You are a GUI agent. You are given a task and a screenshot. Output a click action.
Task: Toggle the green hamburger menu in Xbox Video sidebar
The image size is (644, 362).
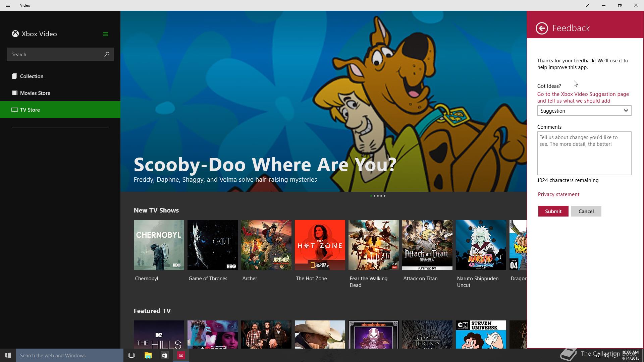[105, 34]
